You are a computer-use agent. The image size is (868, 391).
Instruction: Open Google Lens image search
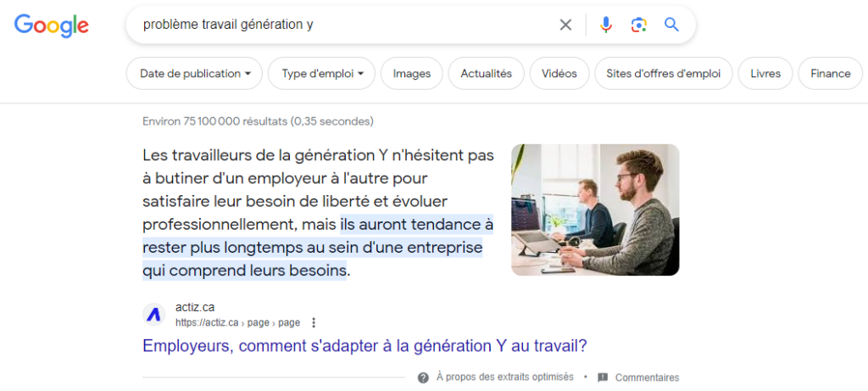[x=639, y=25]
